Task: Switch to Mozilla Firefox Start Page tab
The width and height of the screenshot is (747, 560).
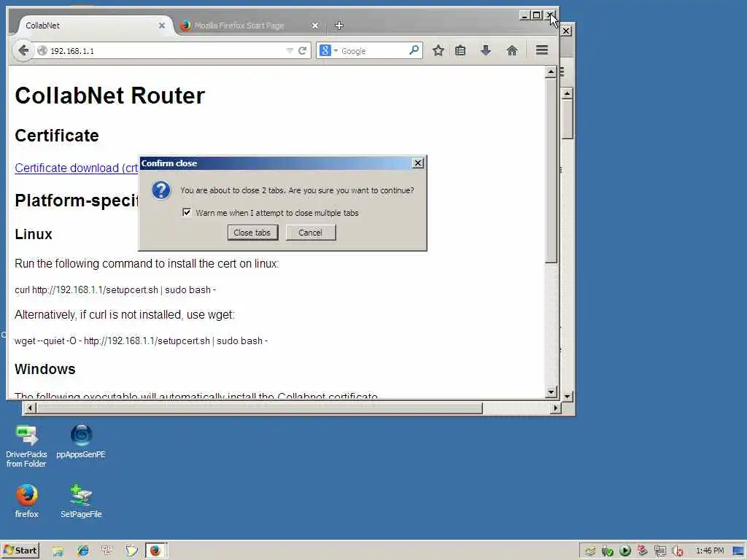Action: pos(239,26)
